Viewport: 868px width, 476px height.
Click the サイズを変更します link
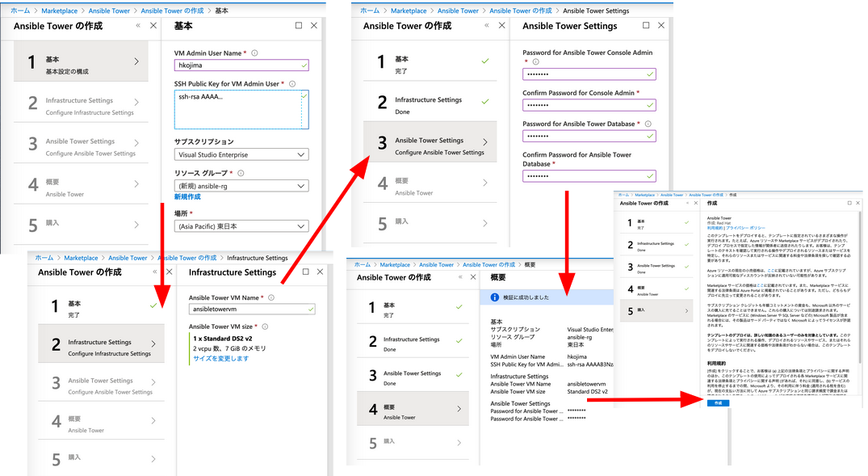(221, 359)
